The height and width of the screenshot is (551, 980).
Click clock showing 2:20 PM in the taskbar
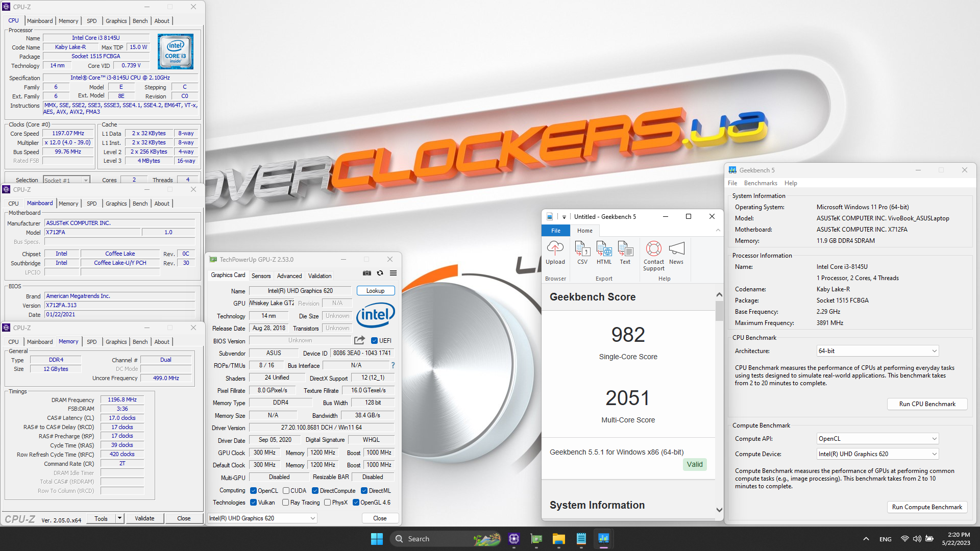(958, 535)
